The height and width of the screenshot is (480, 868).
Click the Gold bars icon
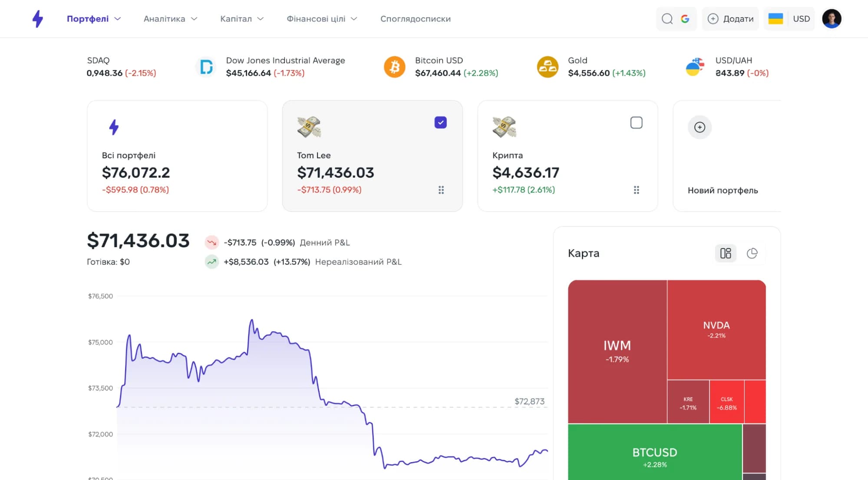[x=548, y=67]
